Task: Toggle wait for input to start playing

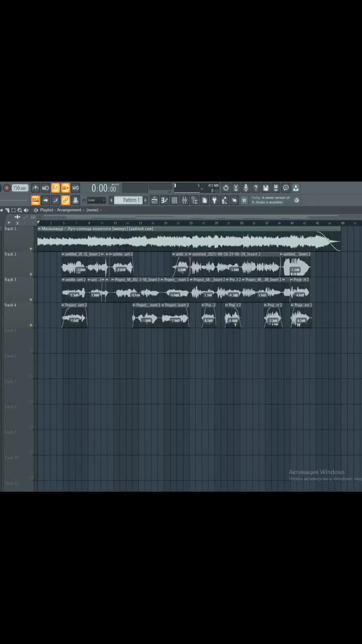Action: pyautogui.click(x=46, y=188)
